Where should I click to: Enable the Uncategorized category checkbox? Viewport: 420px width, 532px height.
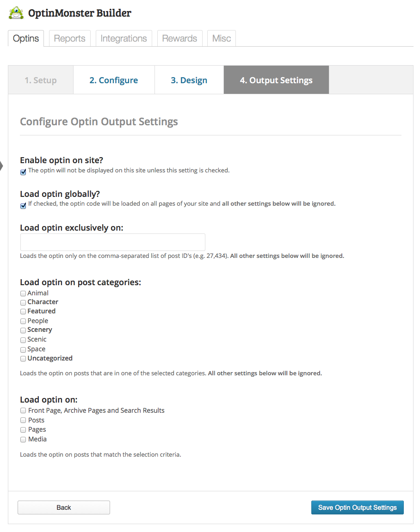pyautogui.click(x=23, y=359)
